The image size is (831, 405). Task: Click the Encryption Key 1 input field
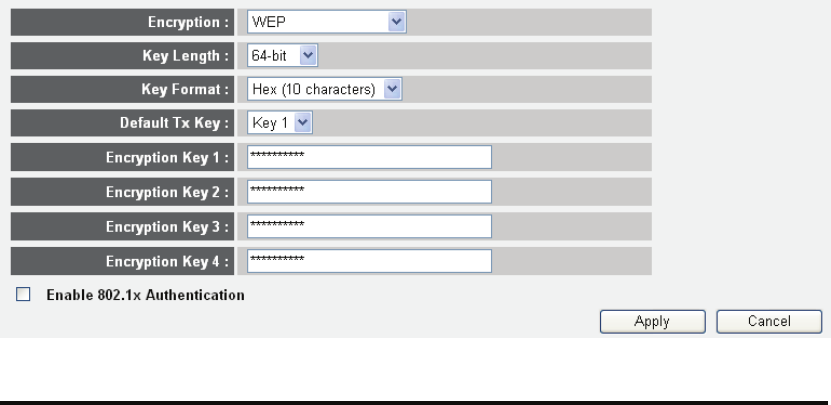[x=370, y=157]
